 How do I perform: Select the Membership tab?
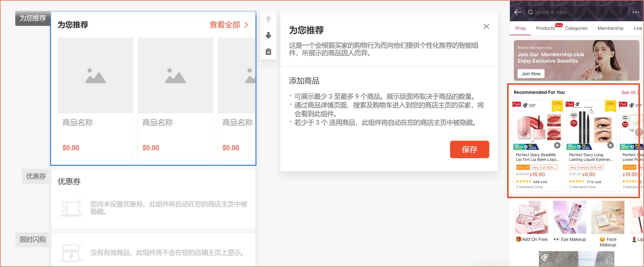[611, 28]
